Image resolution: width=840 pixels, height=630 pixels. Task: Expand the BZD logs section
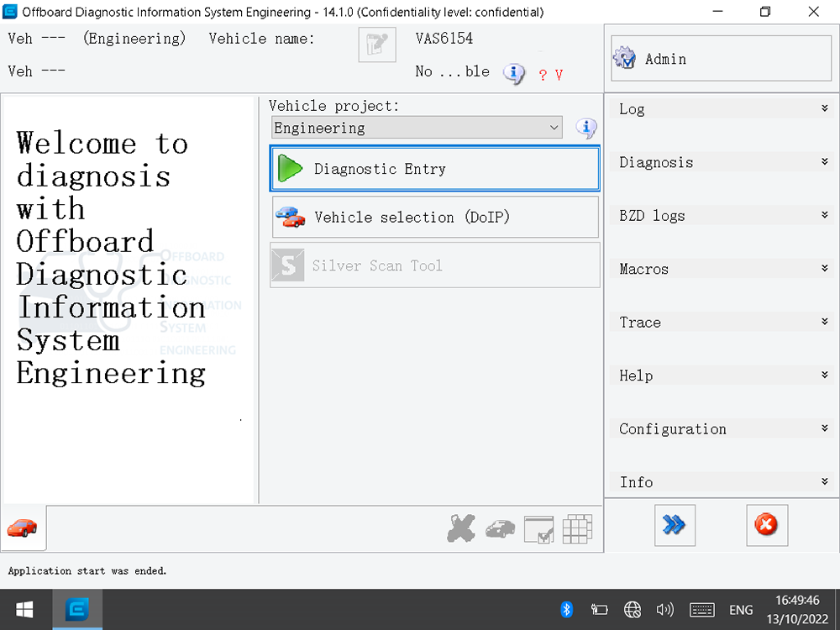[721, 215]
